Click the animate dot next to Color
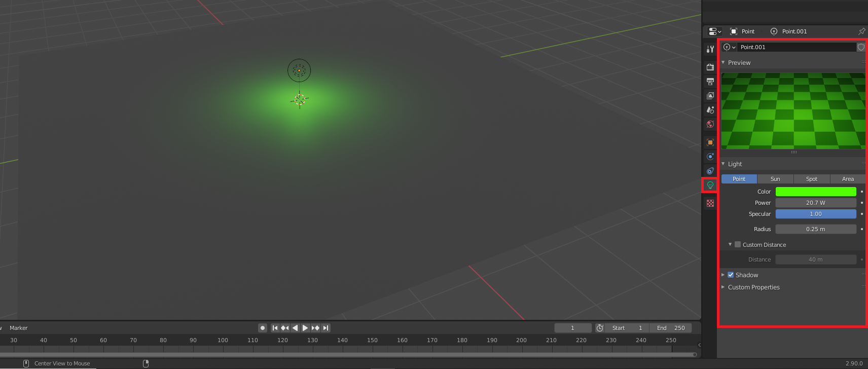The width and height of the screenshot is (868, 369). click(861, 192)
